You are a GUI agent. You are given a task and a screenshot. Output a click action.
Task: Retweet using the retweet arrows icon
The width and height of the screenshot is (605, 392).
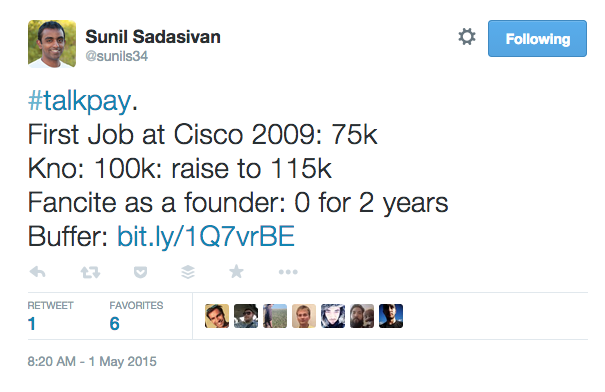coord(90,272)
